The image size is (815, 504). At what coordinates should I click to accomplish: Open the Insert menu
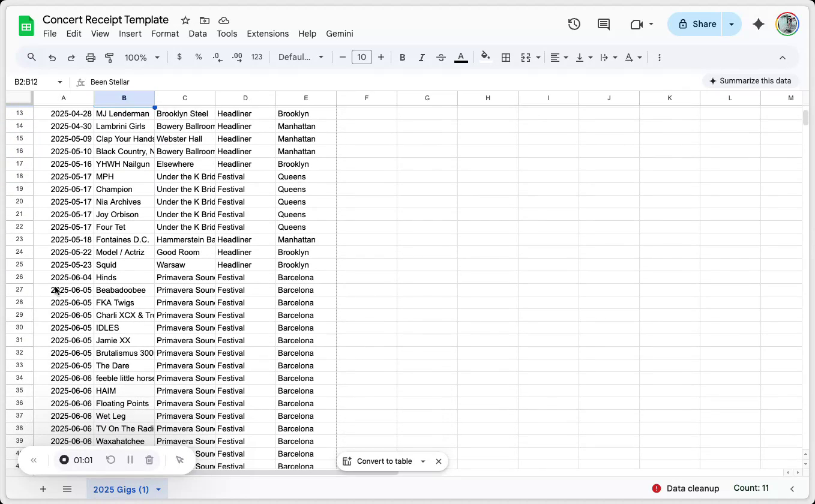(x=130, y=34)
